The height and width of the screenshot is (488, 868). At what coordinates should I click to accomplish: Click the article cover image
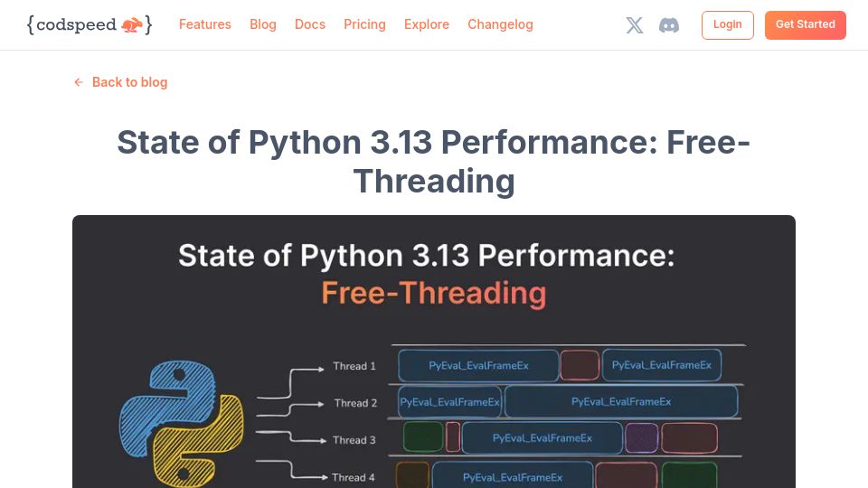tap(434, 352)
